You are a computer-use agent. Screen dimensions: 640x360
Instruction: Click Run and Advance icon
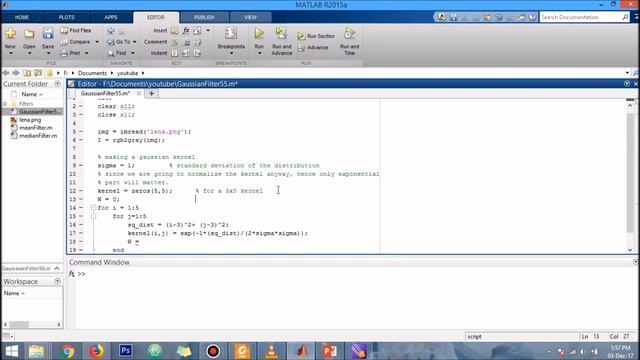(x=281, y=33)
